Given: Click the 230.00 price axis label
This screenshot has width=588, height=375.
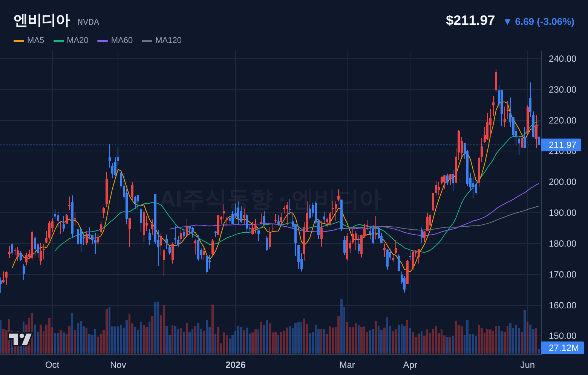Looking at the screenshot, I should 562,90.
